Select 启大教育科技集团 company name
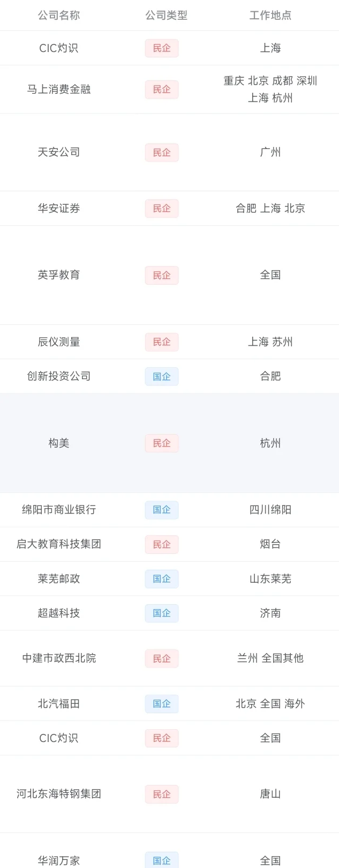This screenshot has width=339, height=868. (59, 544)
